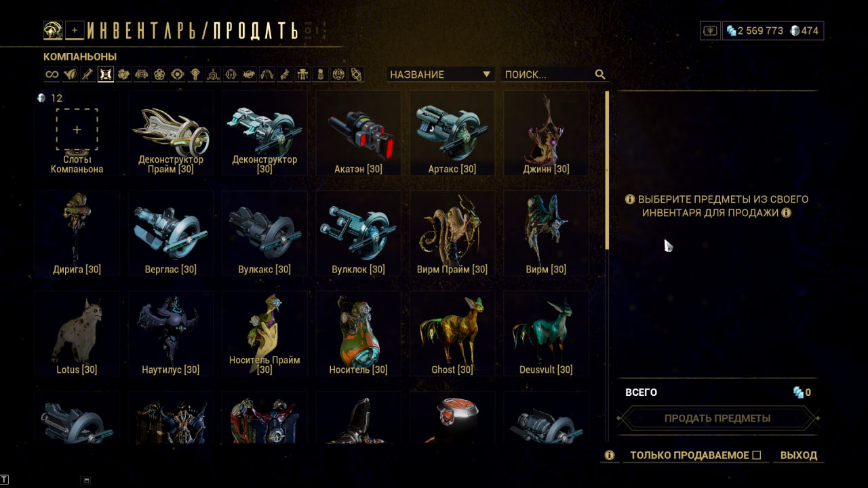Open the last category icon in filter row
Image resolution: width=868 pixels, height=488 pixels.
(x=357, y=75)
